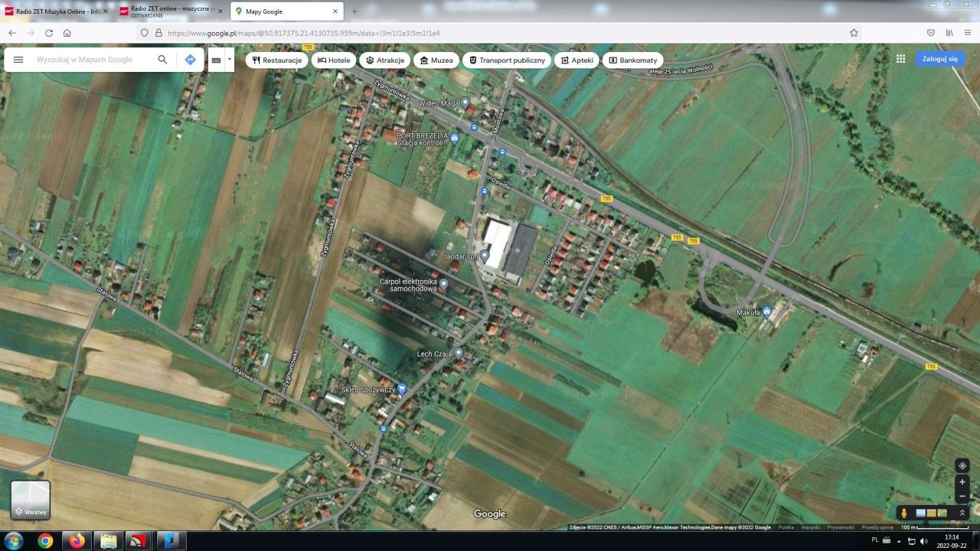This screenshot has width=980, height=551.
Task: Open File Explorer from the taskbar
Action: pos(109,541)
